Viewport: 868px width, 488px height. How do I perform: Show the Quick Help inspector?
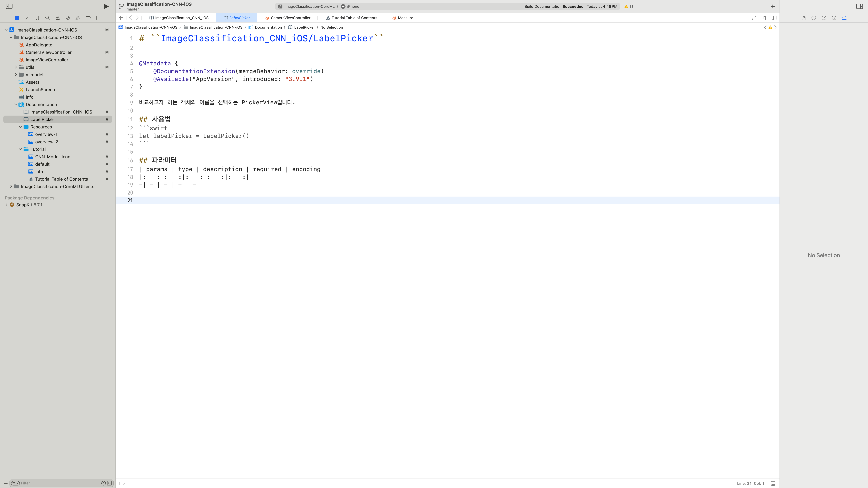click(824, 18)
